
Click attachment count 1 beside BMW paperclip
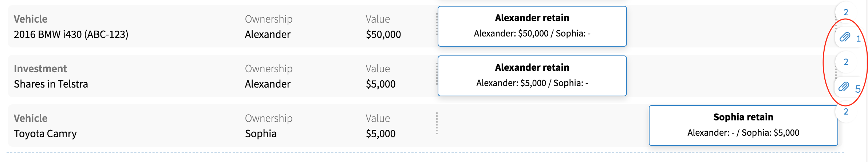point(858,39)
